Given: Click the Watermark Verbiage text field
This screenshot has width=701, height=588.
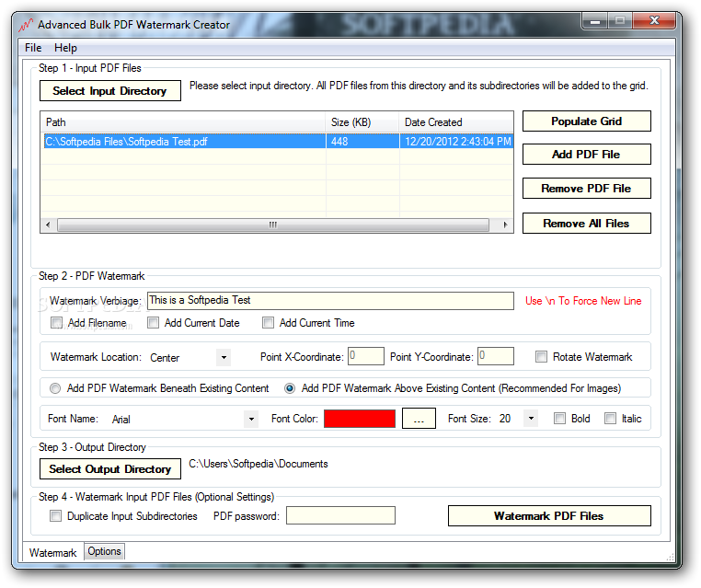Looking at the screenshot, I should (x=330, y=301).
